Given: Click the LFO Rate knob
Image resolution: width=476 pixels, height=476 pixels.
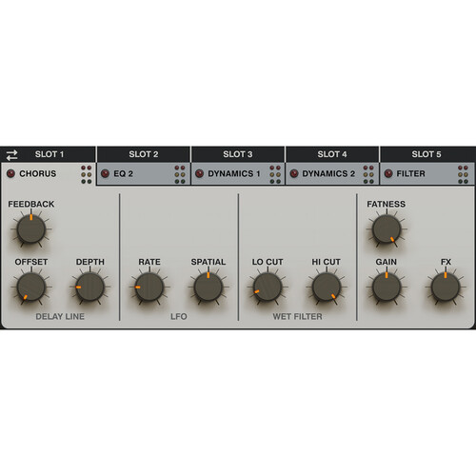Looking at the screenshot, I should click(x=149, y=287).
